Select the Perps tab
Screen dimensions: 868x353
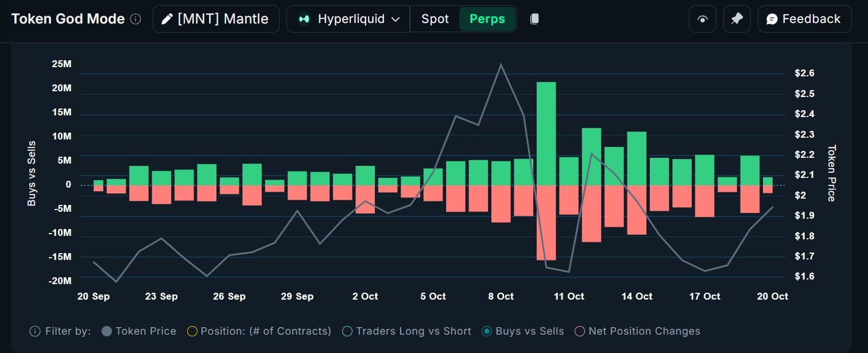487,19
